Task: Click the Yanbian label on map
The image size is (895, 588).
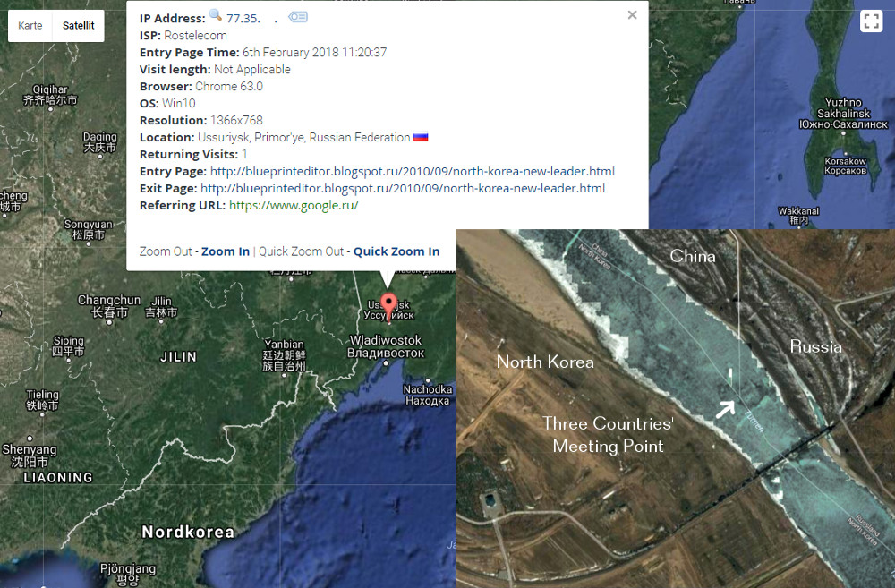Action: 284,355
